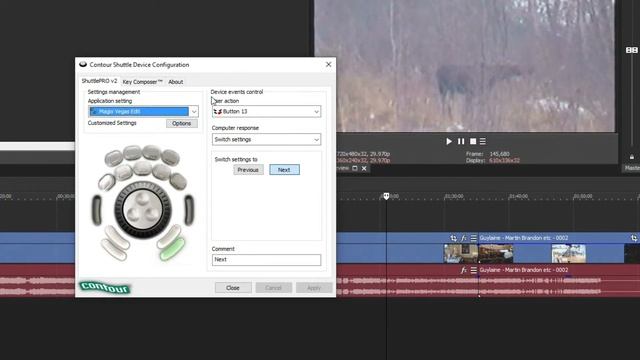Image resolution: width=640 pixels, height=360 pixels.
Task: Click the 720x480x32, 29.970p project info text
Action: pyautogui.click(x=363, y=154)
